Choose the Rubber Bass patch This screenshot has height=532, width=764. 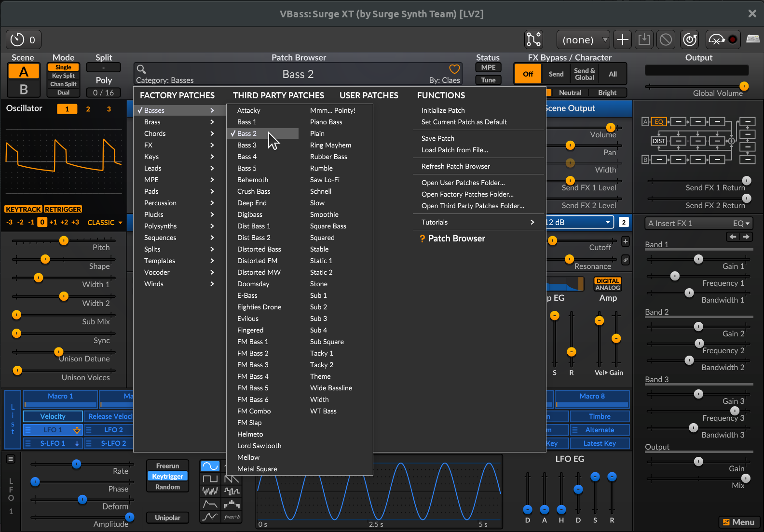(x=336, y=157)
